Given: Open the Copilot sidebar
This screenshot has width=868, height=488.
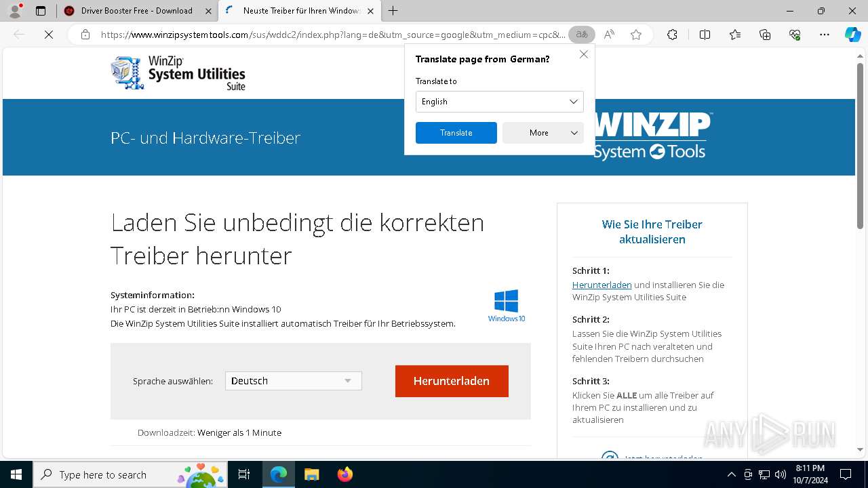Looking at the screenshot, I should click(x=852, y=35).
